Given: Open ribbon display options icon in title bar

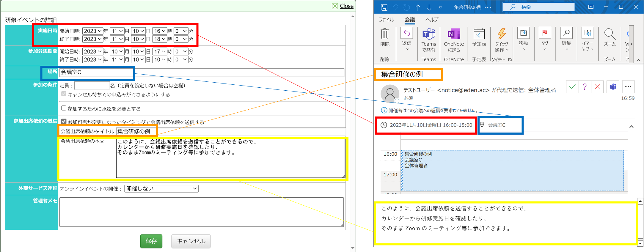Looking at the screenshot, I should pos(591,7).
